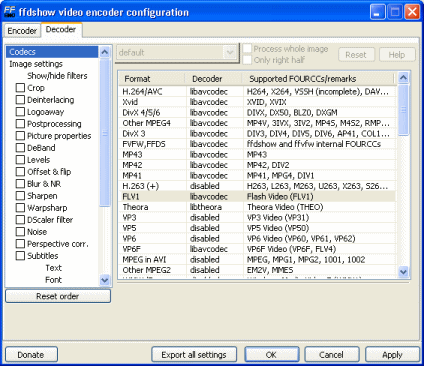
Task: Toggle the DeBand checkbox
Action: pyautogui.click(x=20, y=148)
